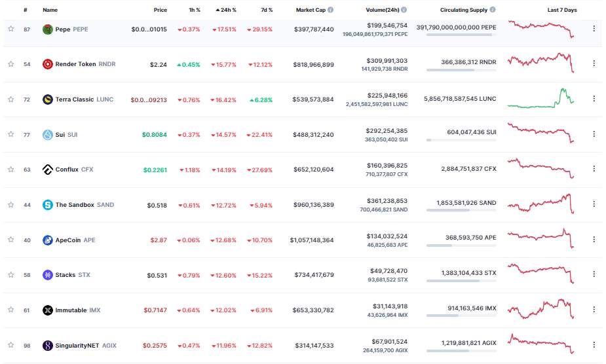This screenshot has width=606, height=364.
Task: Sort by 24h % column header
Action: [226, 10]
